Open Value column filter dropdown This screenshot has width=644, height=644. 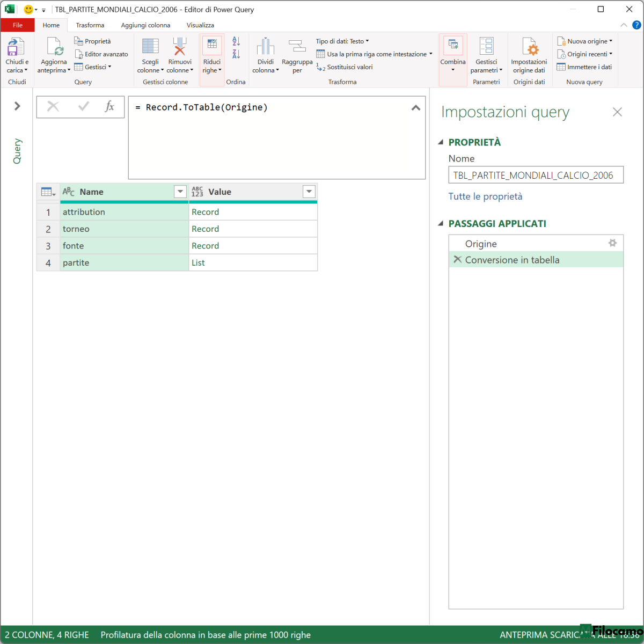click(309, 192)
